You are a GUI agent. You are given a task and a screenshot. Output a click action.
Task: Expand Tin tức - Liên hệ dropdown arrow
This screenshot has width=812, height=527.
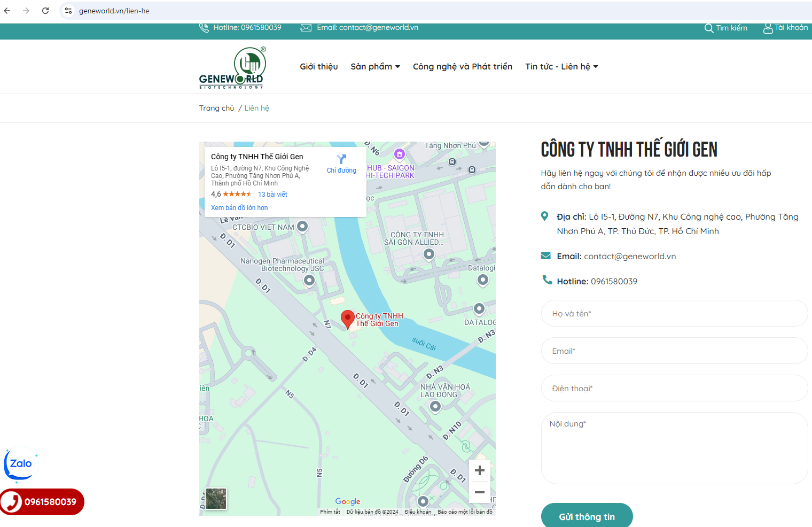[596, 67]
